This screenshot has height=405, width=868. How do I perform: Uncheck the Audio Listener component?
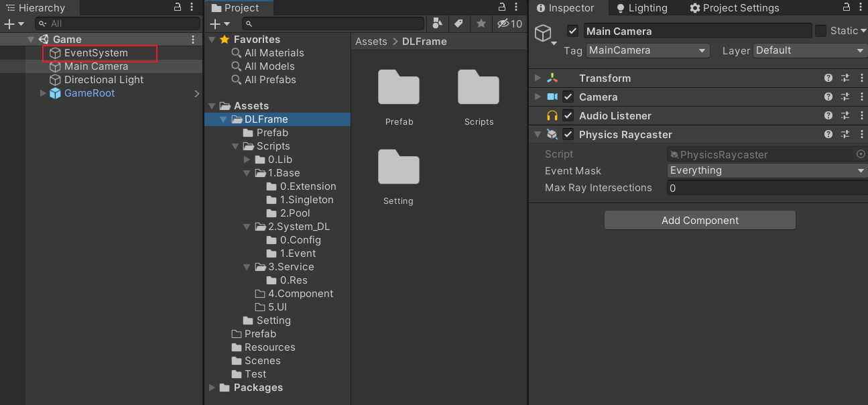click(568, 116)
